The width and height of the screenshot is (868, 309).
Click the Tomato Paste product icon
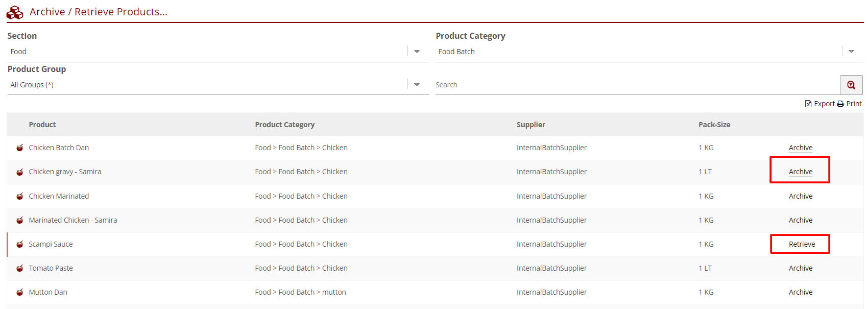20,268
